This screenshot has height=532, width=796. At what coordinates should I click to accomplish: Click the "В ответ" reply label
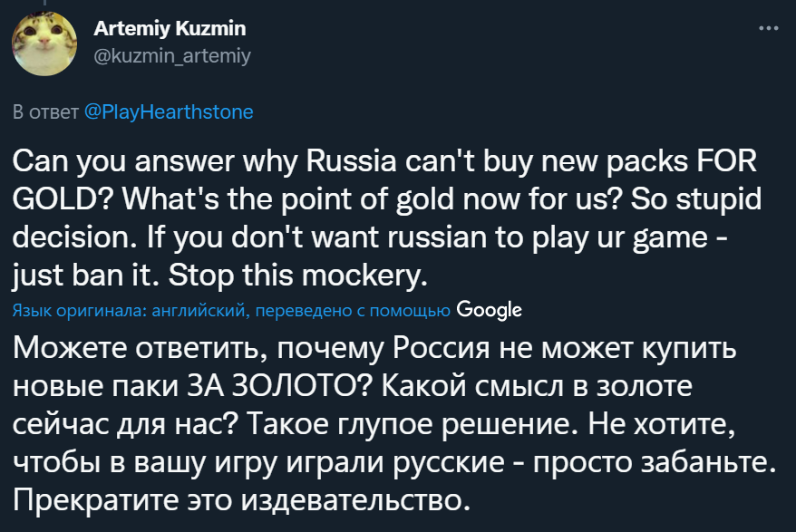(x=46, y=112)
